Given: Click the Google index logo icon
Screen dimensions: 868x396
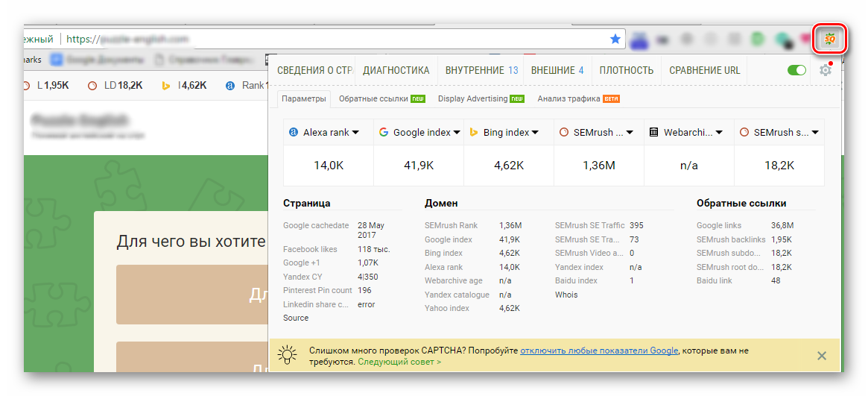Looking at the screenshot, I should (x=383, y=132).
